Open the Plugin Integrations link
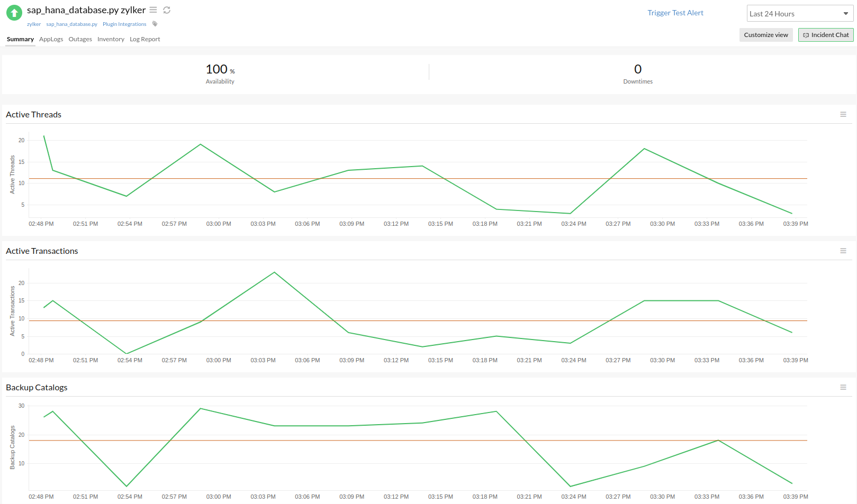Image resolution: width=857 pixels, height=504 pixels. tap(124, 24)
